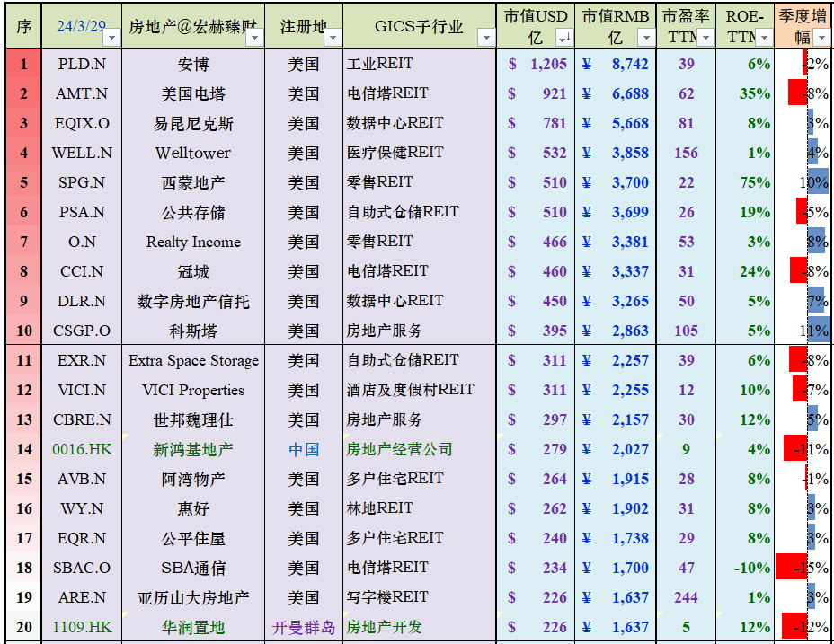Screen dimensions: 834x644
Task: Select ticker cell EQIX.O
Action: [82, 123]
